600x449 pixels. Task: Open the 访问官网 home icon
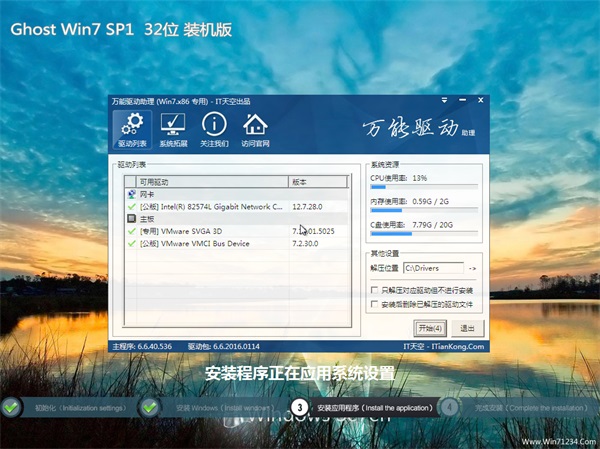pos(255,126)
